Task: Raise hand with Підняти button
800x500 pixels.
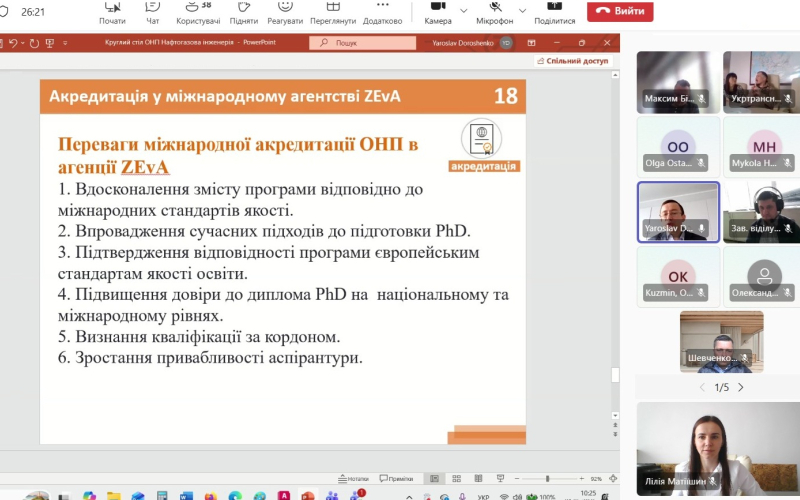Action: point(244,13)
